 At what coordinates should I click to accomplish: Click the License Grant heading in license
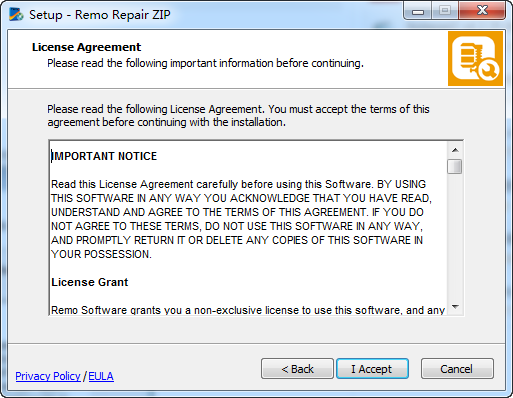pyautogui.click(x=90, y=282)
